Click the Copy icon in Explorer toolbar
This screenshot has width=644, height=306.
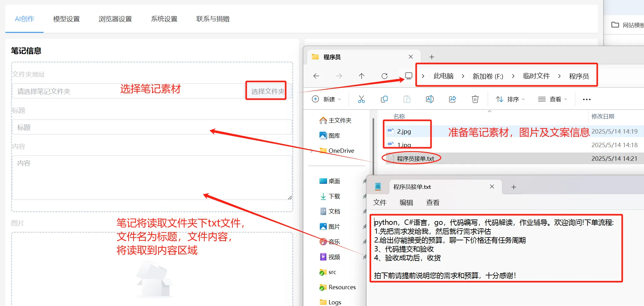point(384,99)
